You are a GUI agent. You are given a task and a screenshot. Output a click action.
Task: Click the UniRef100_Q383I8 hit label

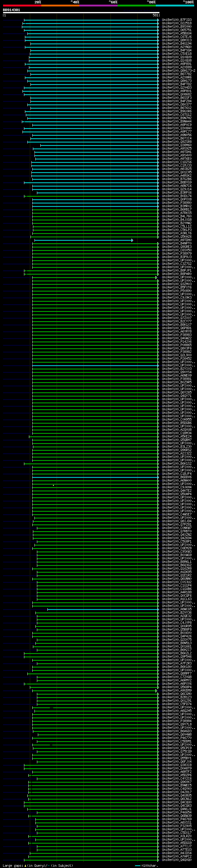coord(176,765)
